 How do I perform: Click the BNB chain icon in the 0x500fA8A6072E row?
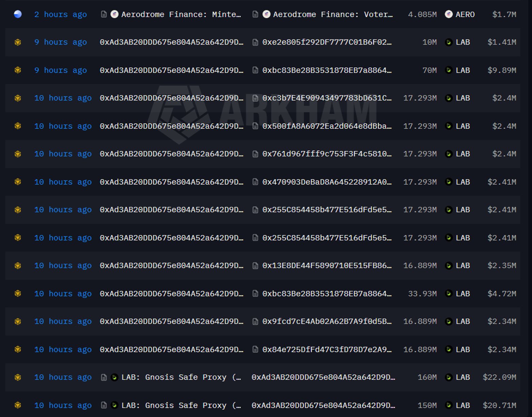(x=18, y=126)
